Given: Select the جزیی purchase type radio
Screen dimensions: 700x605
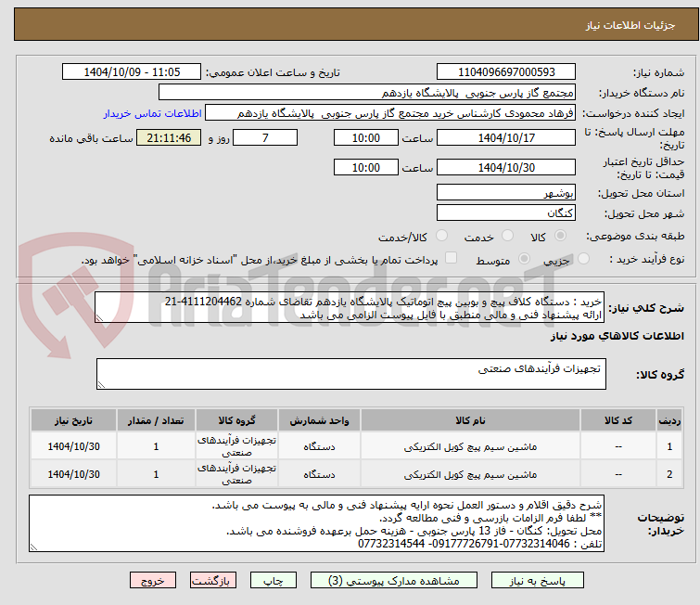Looking at the screenshot, I should click(x=583, y=259).
